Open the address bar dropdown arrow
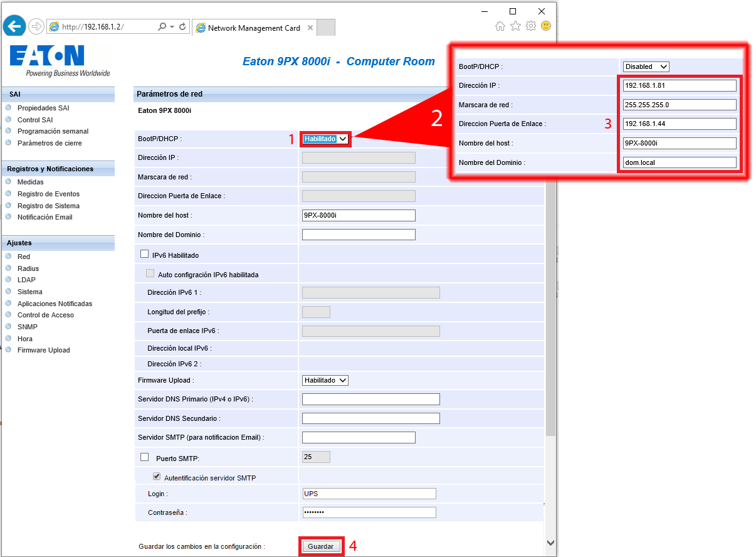This screenshot has height=557, width=756. (172, 27)
